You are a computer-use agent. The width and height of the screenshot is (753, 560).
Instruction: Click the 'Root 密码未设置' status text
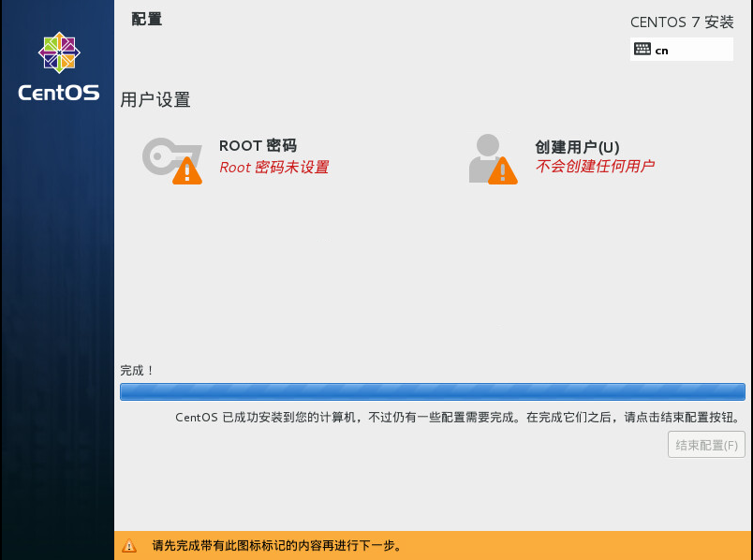coord(274,167)
